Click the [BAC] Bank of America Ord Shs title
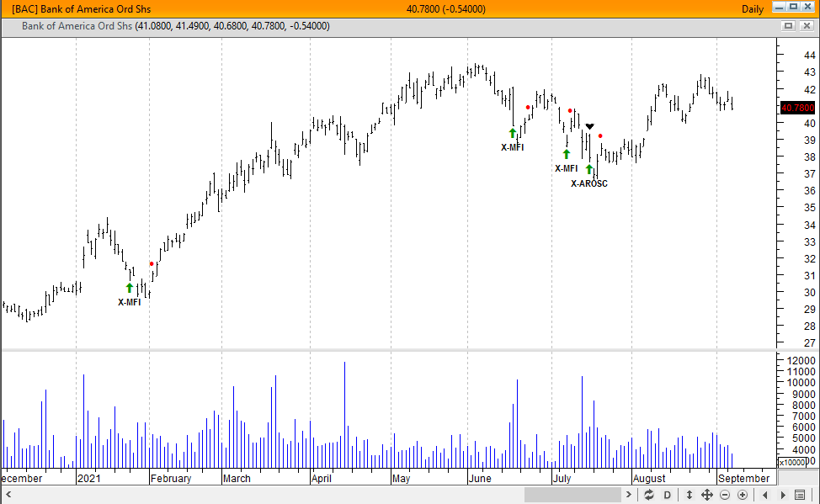Image resolution: width=820 pixels, height=504 pixels. [x=81, y=9]
